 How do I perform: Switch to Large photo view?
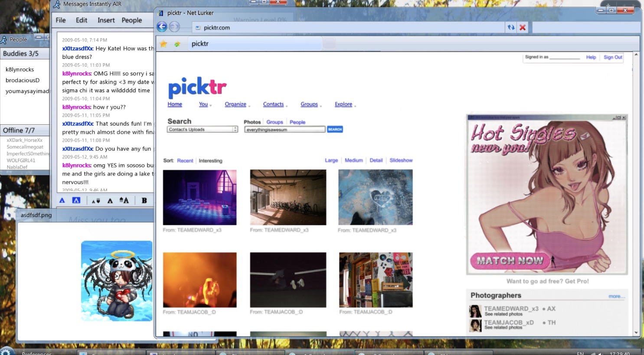[x=331, y=160]
